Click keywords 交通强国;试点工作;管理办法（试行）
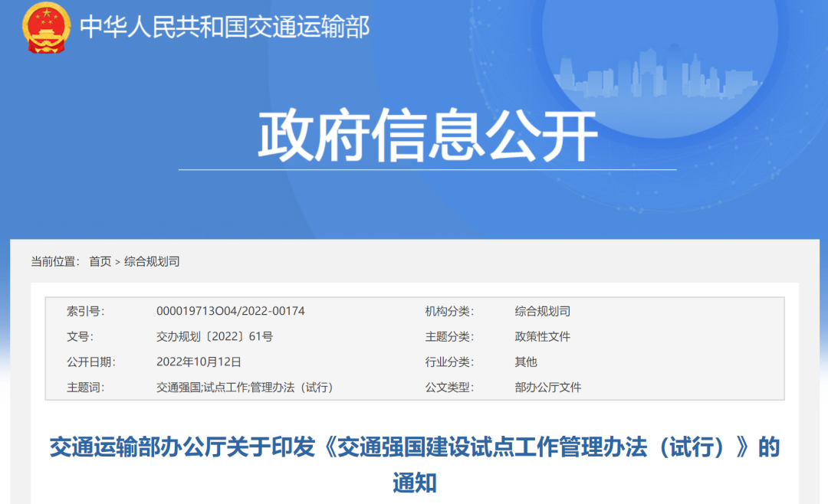Screen dimensions: 828x504 pos(245,387)
